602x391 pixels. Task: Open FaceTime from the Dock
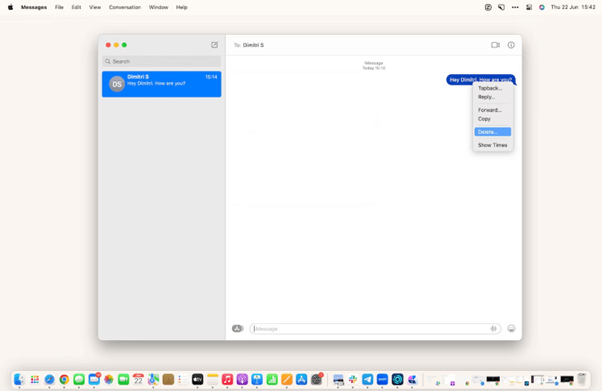click(124, 379)
